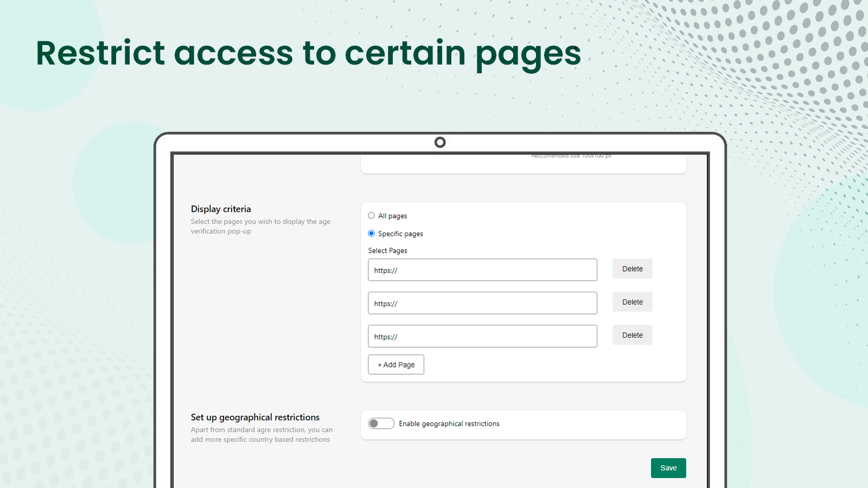Click the 'Apart from standard agre restriction' description
This screenshot has height=488, width=868.
pos(261,435)
